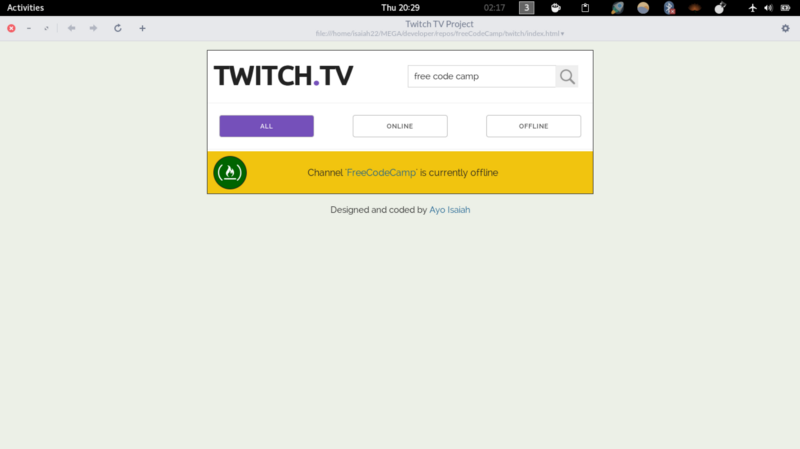Screen dimensions: 800x449
Task: Open browser settings gear icon
Action: pos(785,28)
